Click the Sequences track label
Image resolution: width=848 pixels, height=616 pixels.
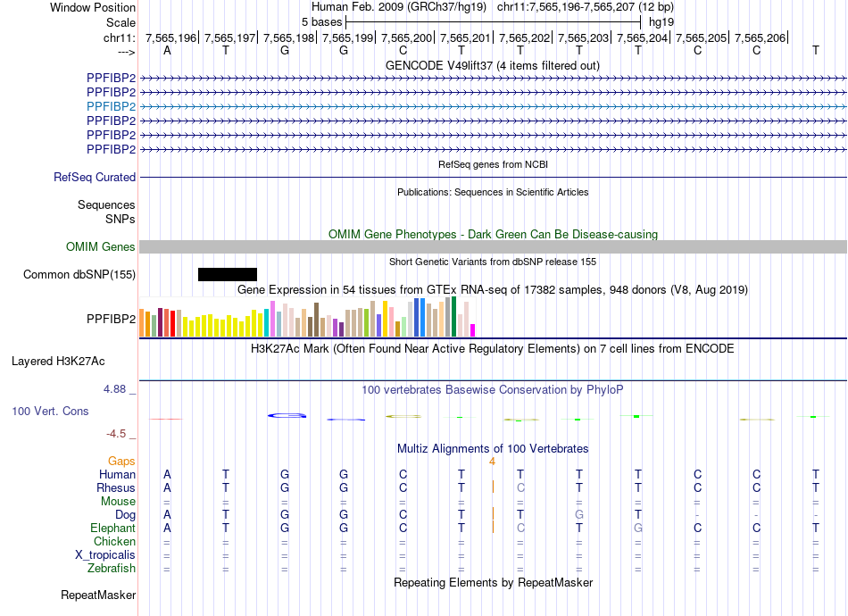(x=106, y=205)
